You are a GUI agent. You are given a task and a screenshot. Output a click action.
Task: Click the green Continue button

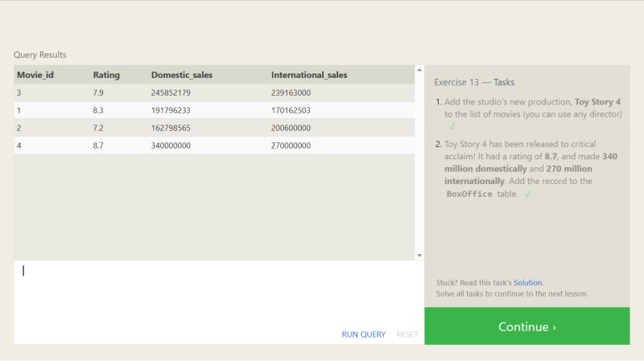(527, 326)
